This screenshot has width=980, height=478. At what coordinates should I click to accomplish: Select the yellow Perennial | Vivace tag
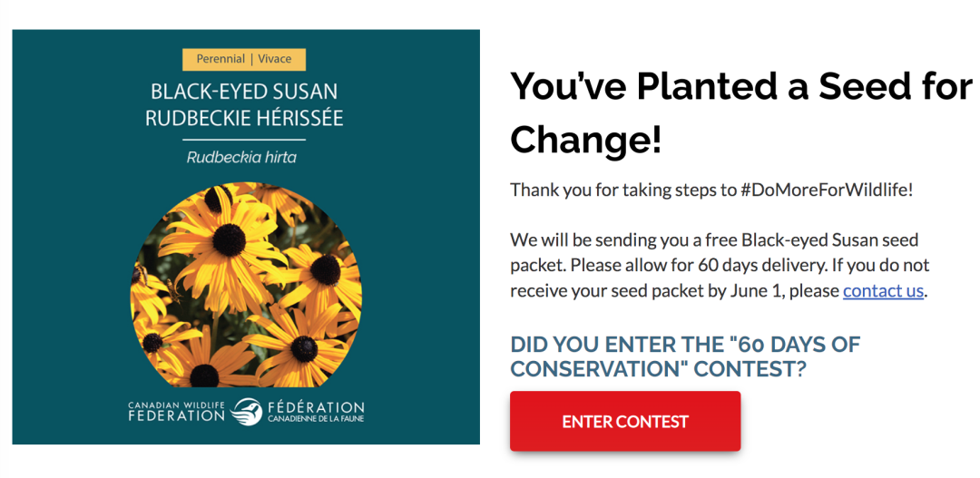pyautogui.click(x=244, y=59)
